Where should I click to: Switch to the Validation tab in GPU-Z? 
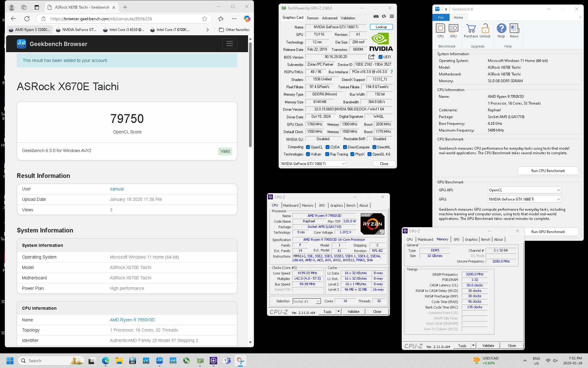pos(348,18)
